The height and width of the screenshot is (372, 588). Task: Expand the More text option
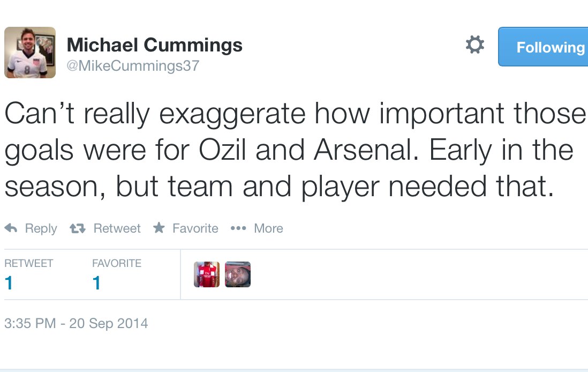coord(268,228)
